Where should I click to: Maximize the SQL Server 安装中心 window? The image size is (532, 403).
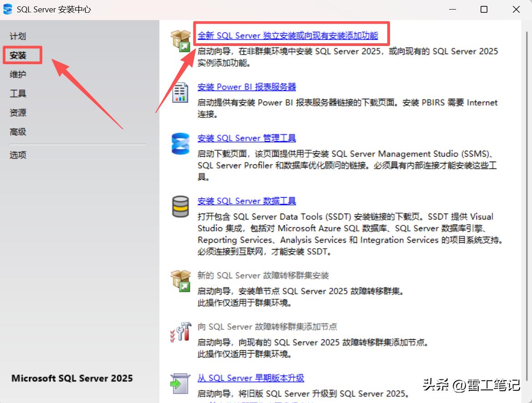coord(484,10)
